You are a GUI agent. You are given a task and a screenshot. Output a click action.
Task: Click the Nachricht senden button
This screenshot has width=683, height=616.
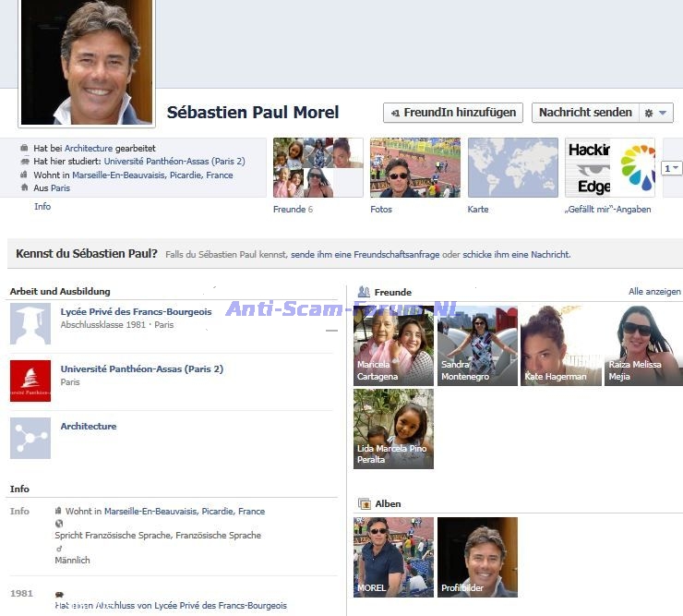pyautogui.click(x=585, y=113)
